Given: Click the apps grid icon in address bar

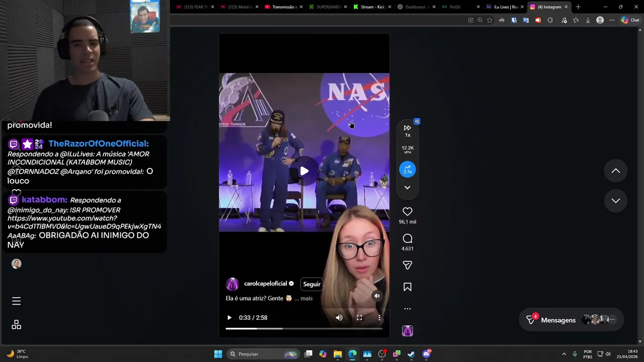Looking at the screenshot, I should [x=470, y=20].
